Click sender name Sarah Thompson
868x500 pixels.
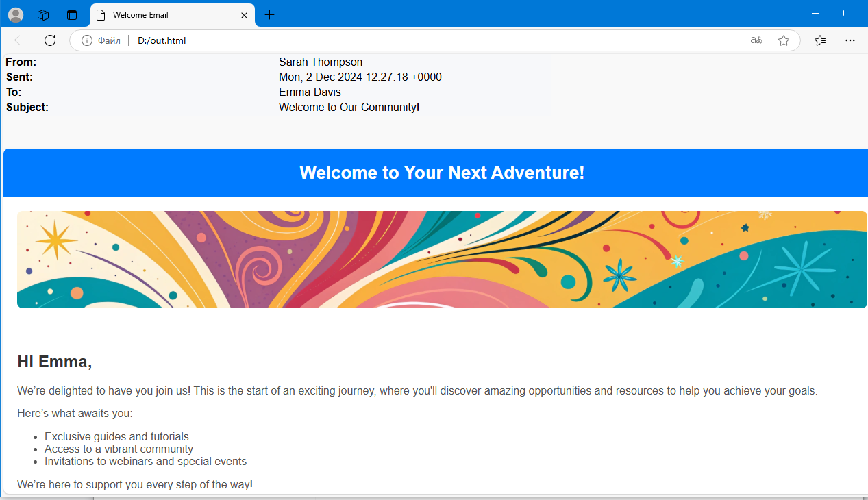(x=321, y=62)
